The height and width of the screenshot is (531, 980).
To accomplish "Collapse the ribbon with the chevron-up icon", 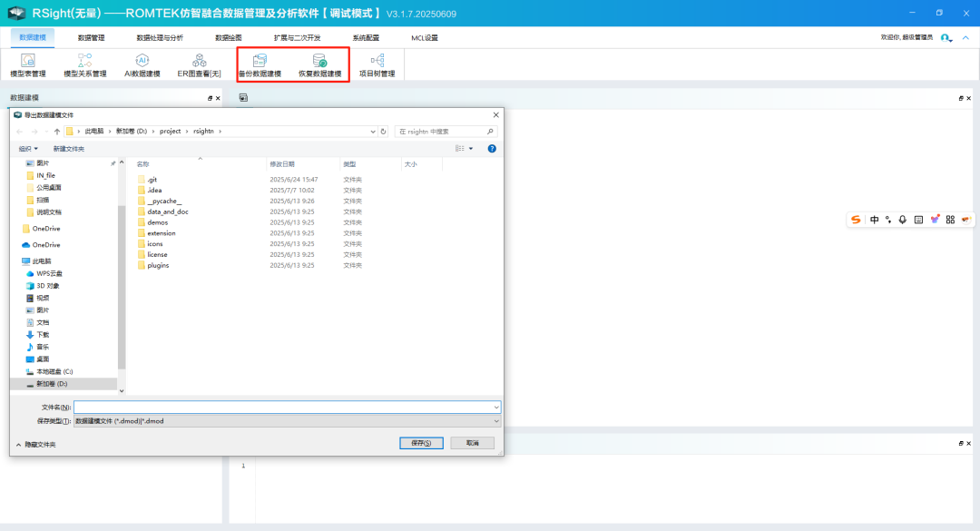I will (965, 37).
